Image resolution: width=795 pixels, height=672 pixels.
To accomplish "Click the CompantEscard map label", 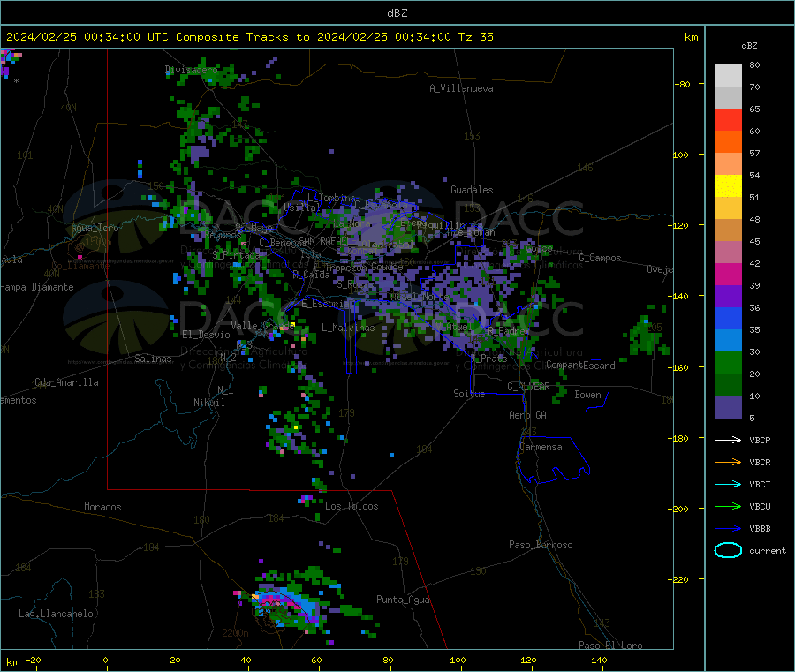I will (580, 365).
